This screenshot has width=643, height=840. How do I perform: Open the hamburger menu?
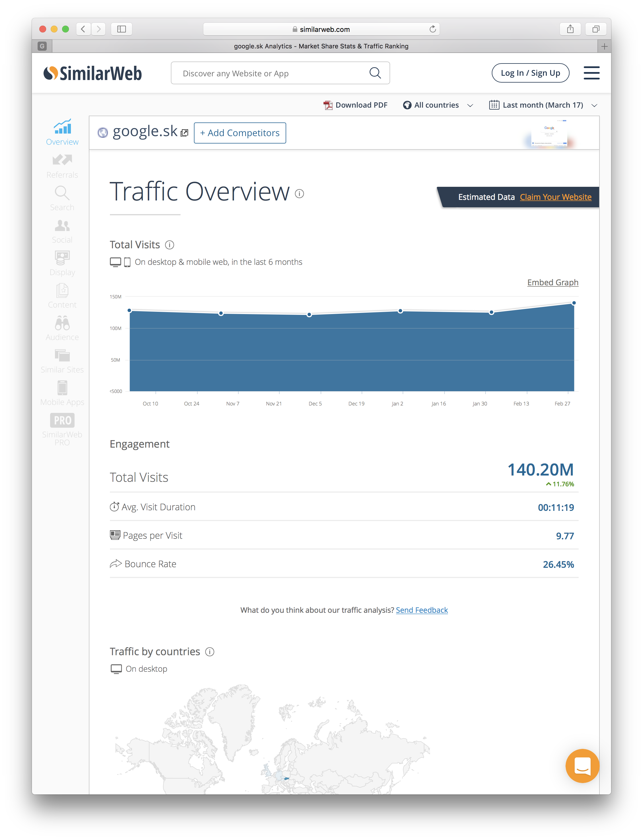pos(591,73)
